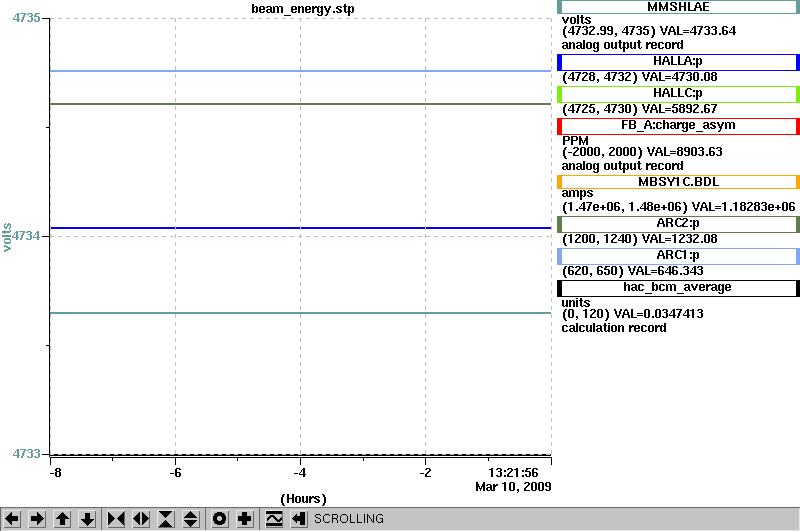
Task: Click the -8 hours x-axis label
Action: (55, 473)
